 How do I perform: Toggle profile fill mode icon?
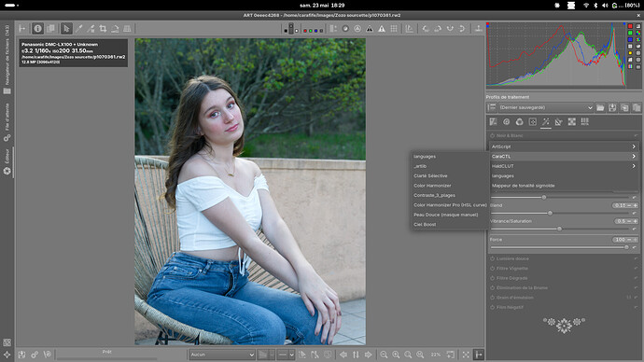tap(492, 107)
